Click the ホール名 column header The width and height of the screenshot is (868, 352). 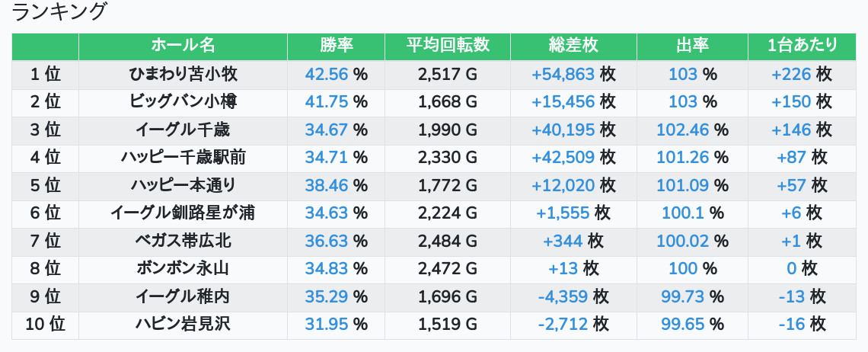183,46
